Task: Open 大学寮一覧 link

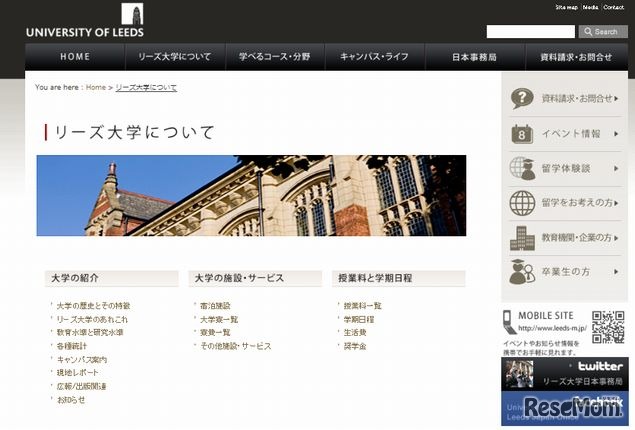Action: (x=219, y=319)
